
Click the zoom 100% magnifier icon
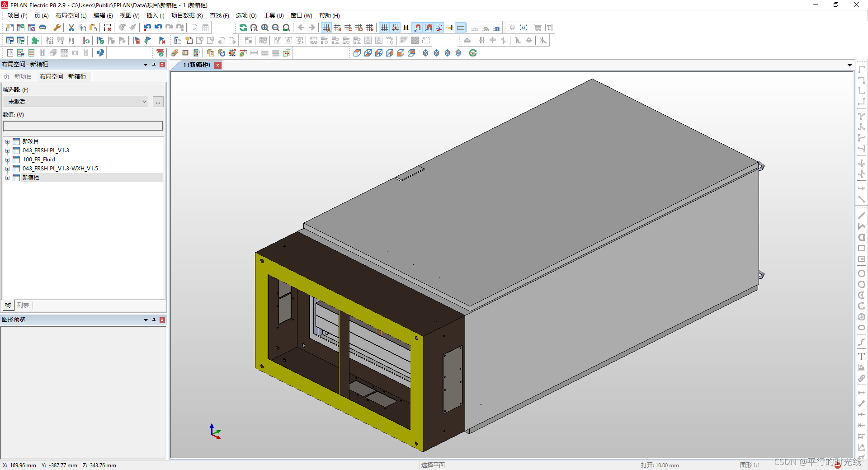[x=287, y=28]
